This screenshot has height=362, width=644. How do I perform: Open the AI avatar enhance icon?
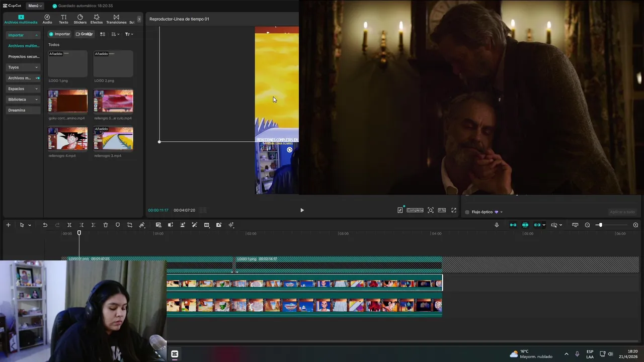[x=183, y=225]
